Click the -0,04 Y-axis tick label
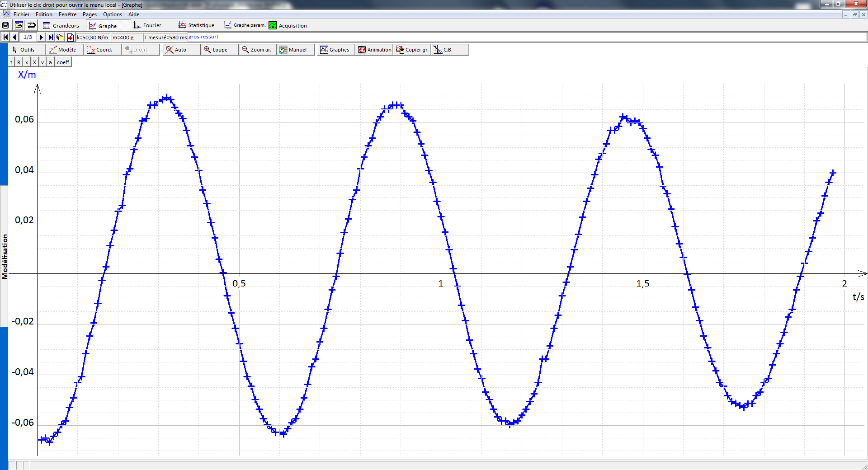Image resolution: width=868 pixels, height=470 pixels. 23,372
